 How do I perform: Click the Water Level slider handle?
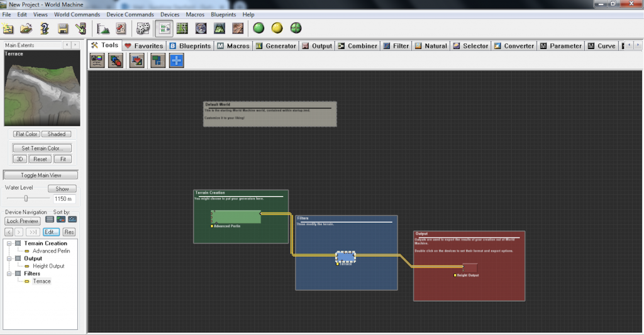point(26,198)
